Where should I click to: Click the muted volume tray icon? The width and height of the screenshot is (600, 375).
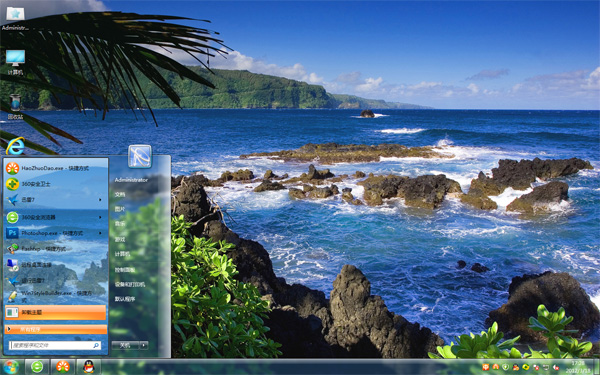[556, 367]
